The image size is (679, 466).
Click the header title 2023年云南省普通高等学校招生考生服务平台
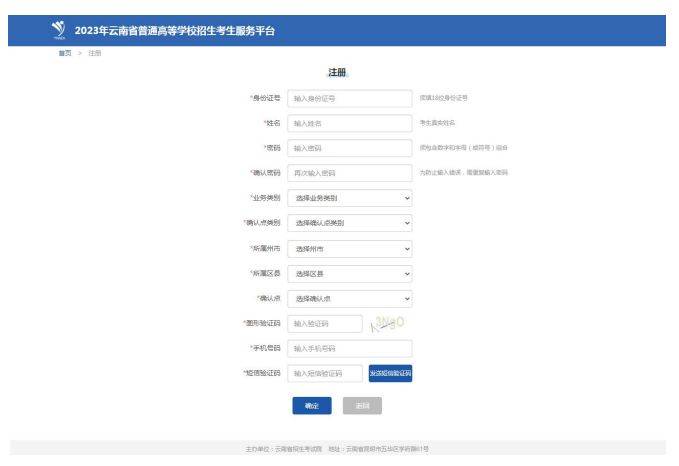click(175, 31)
